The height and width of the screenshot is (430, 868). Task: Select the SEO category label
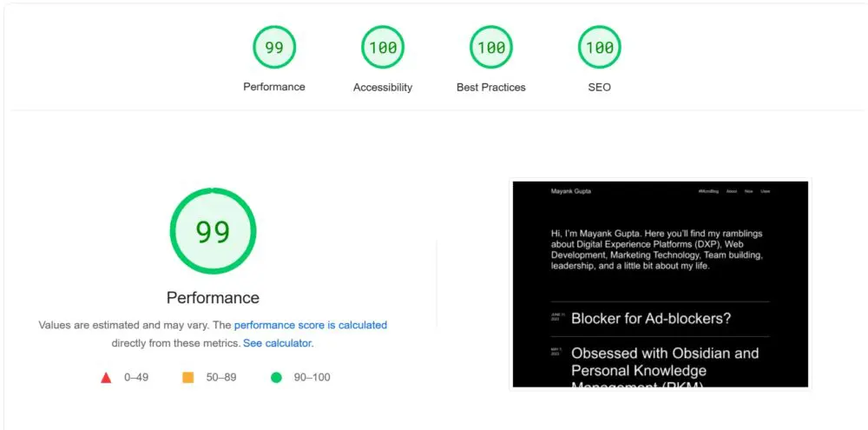pos(600,88)
